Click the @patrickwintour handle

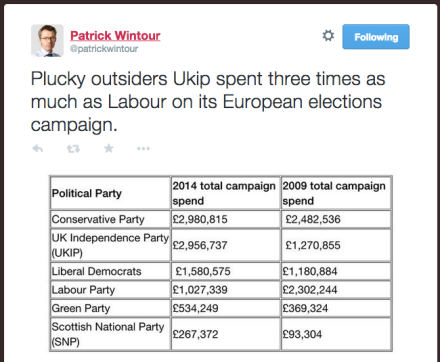[104, 49]
